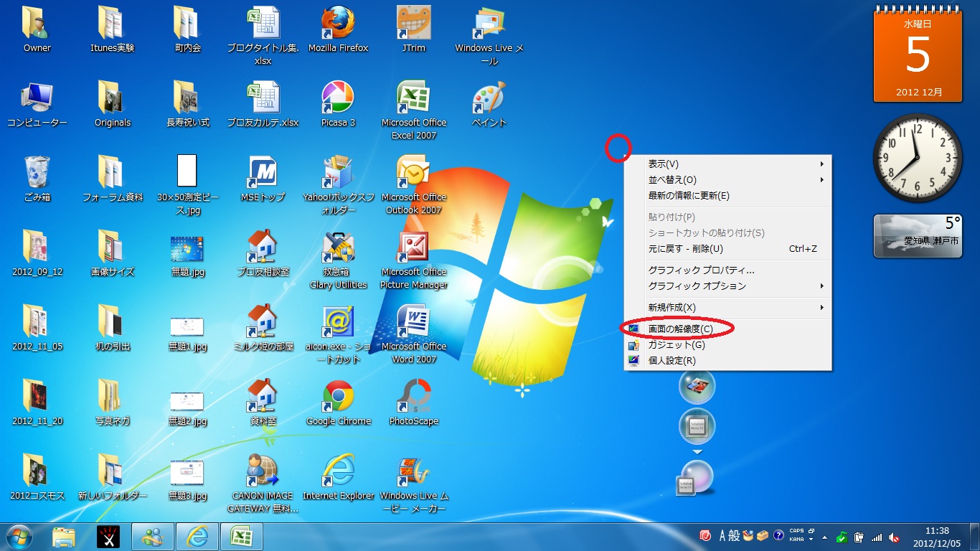Select the 30×50測定ピース.jpg file

point(187,186)
